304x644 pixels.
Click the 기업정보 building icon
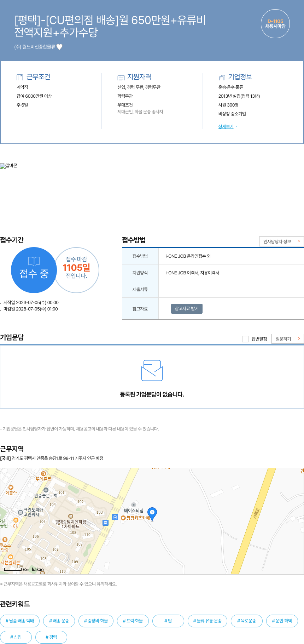[x=222, y=77]
